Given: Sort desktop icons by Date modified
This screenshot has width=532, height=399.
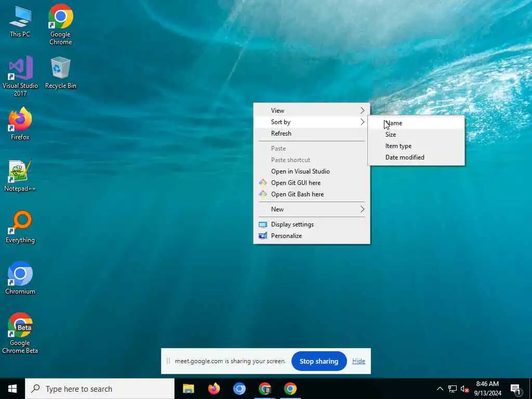Looking at the screenshot, I should tap(416, 157).
